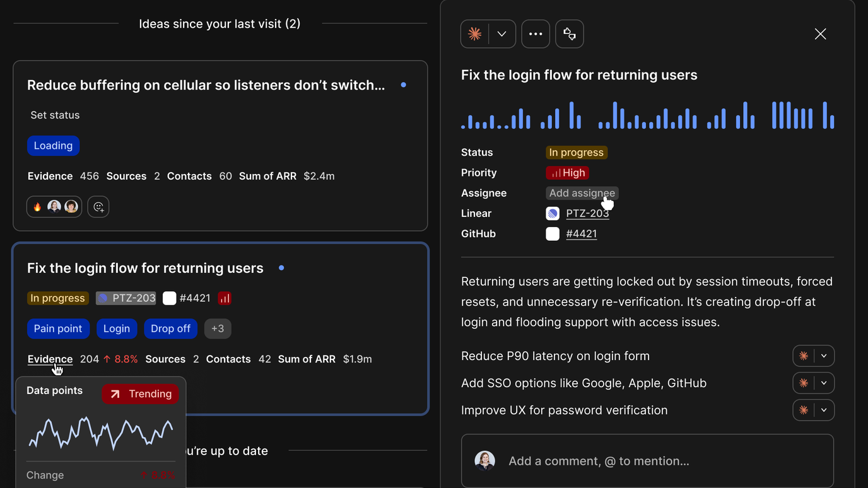Click Contacts 42 on login flow card
Viewport: 868px width, 488px height.
click(x=238, y=359)
